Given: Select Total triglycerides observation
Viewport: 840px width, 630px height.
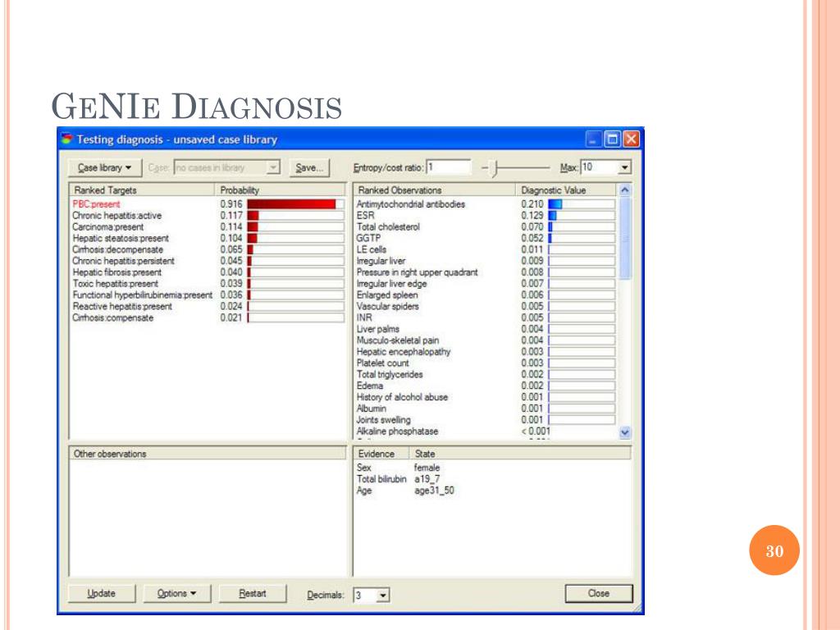Looking at the screenshot, I should 486,374.
